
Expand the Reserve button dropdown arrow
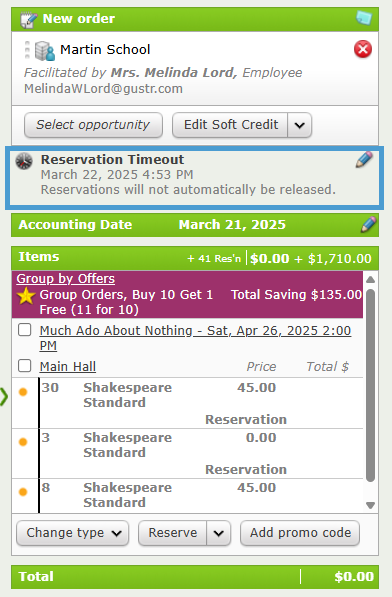pyautogui.click(x=218, y=533)
